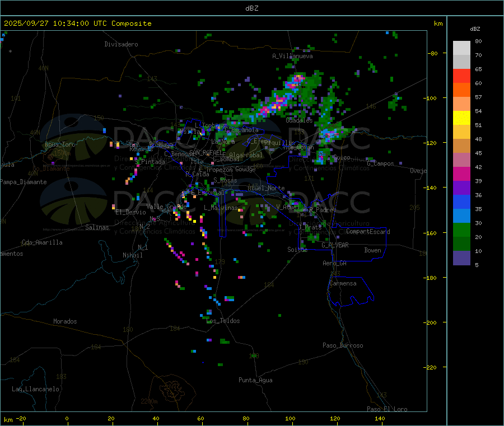Click the 'dBZ' label above the legend

coord(475,29)
